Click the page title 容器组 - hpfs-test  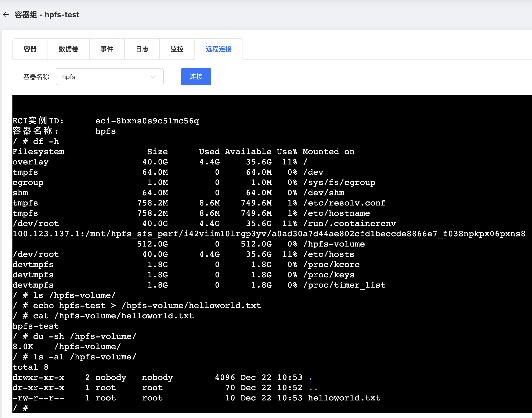pyautogui.click(x=47, y=15)
